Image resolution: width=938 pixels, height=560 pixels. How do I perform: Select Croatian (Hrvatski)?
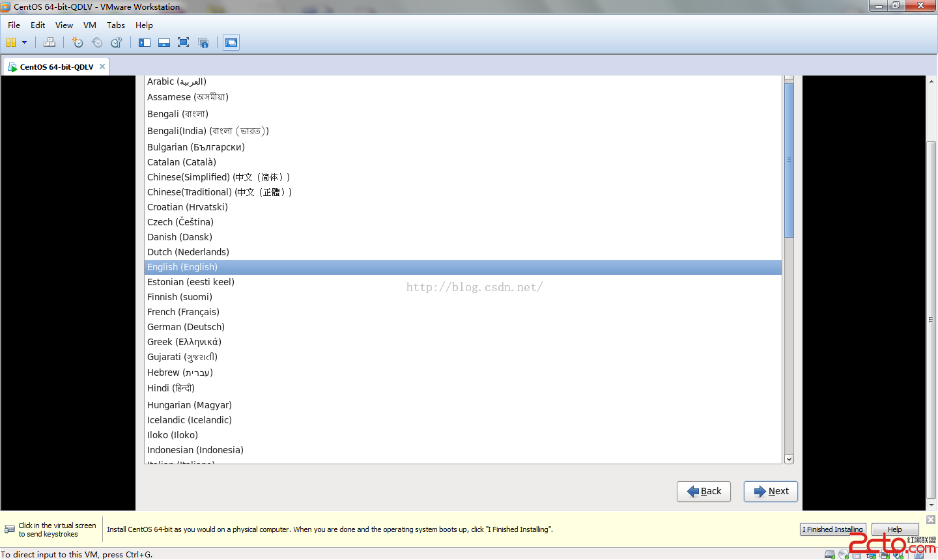click(462, 207)
